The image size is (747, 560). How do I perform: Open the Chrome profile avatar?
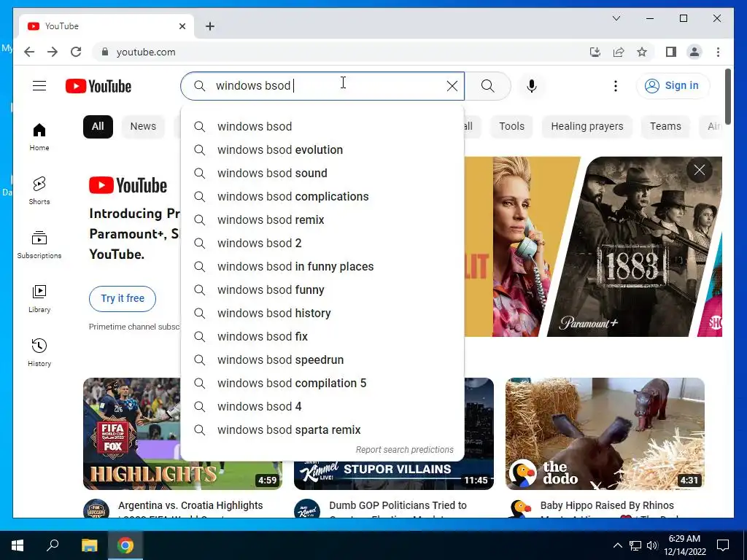click(x=694, y=52)
